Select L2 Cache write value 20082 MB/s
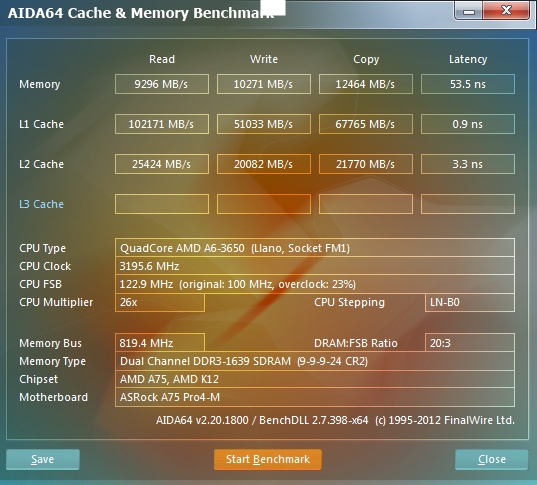Screen dimensions: 537x485 [x=264, y=164]
